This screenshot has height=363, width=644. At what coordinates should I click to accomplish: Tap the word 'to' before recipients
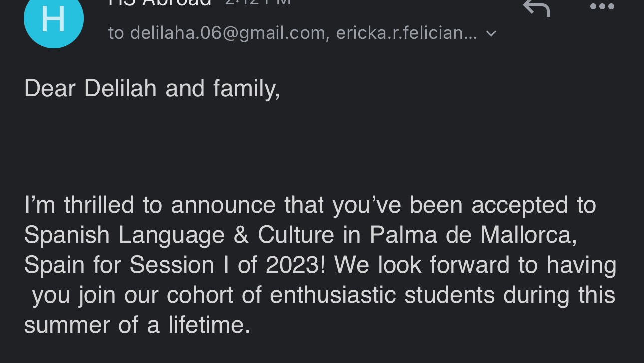pyautogui.click(x=116, y=33)
